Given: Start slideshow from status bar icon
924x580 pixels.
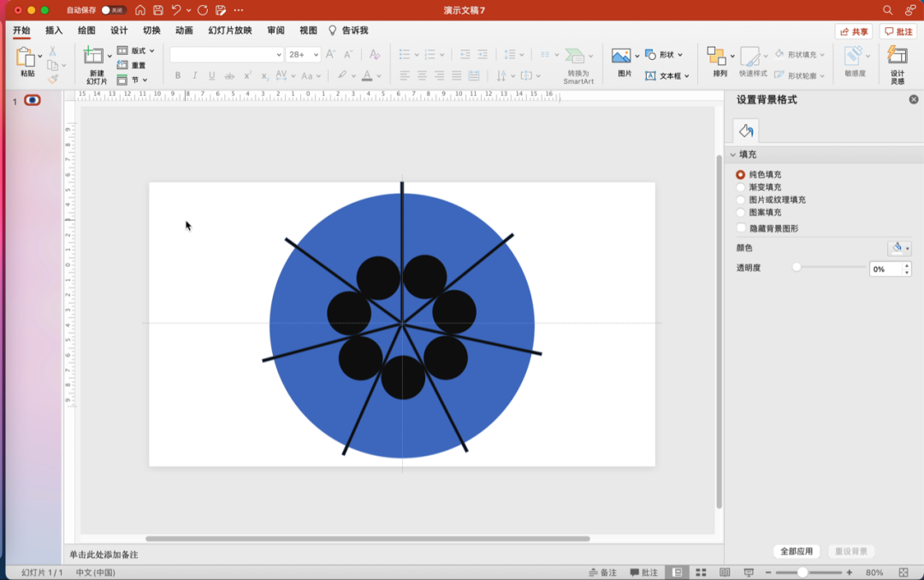Looking at the screenshot, I should click(749, 572).
